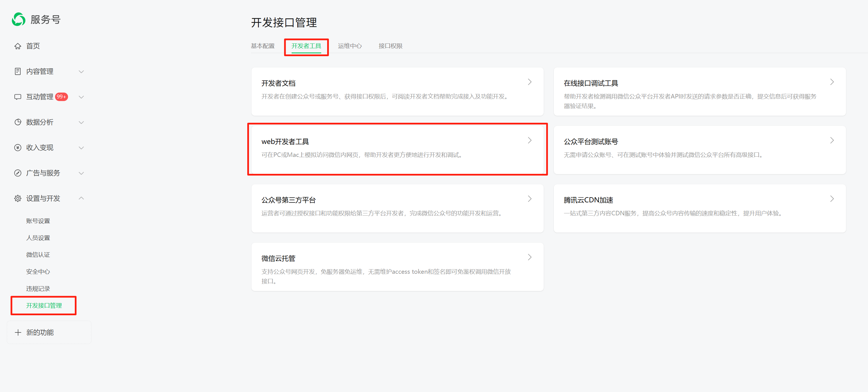The width and height of the screenshot is (868, 392).
Task: Click the 广告与服务 compass icon
Action: tap(18, 173)
